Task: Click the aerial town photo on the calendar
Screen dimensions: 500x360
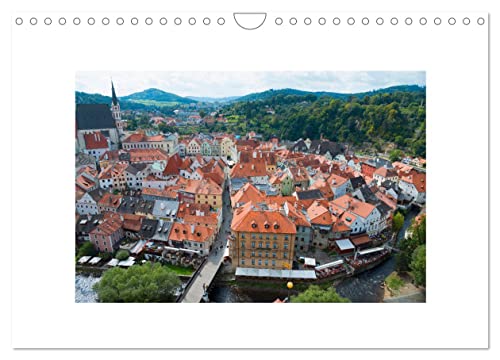Action: 250,187
